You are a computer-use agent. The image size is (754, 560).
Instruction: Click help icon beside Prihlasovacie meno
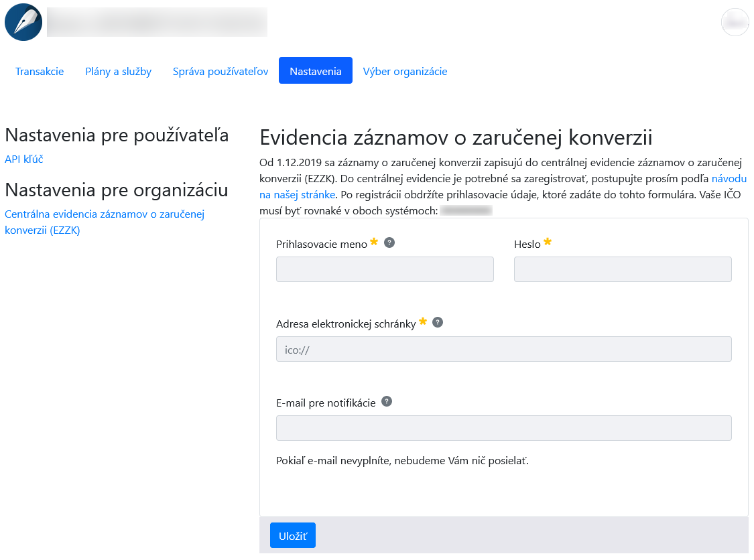click(389, 242)
